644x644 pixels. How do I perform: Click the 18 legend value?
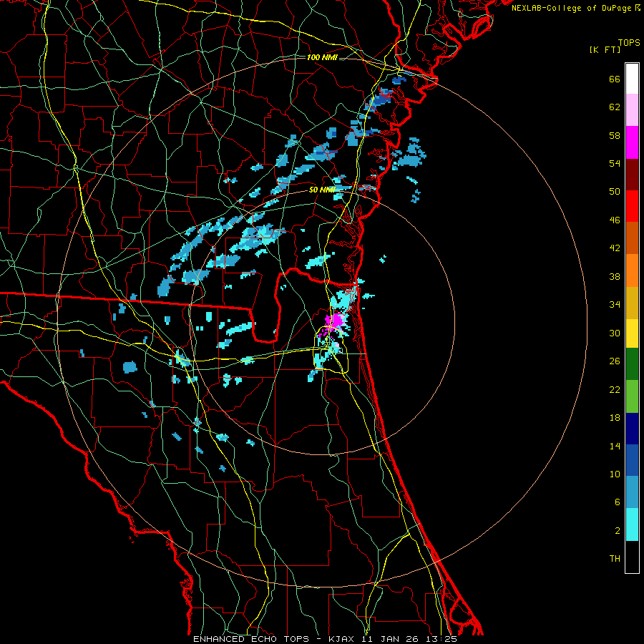(615, 417)
